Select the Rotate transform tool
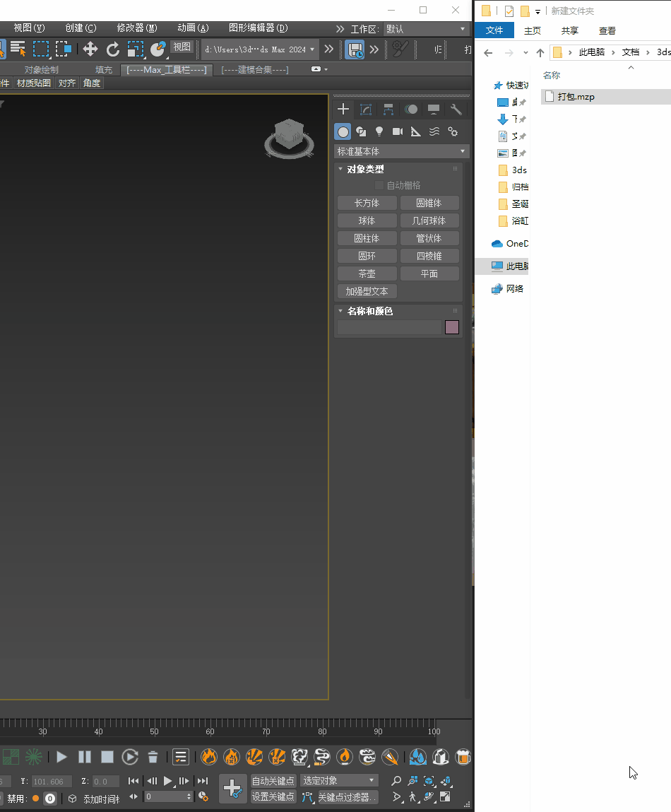671x812 pixels. click(113, 49)
